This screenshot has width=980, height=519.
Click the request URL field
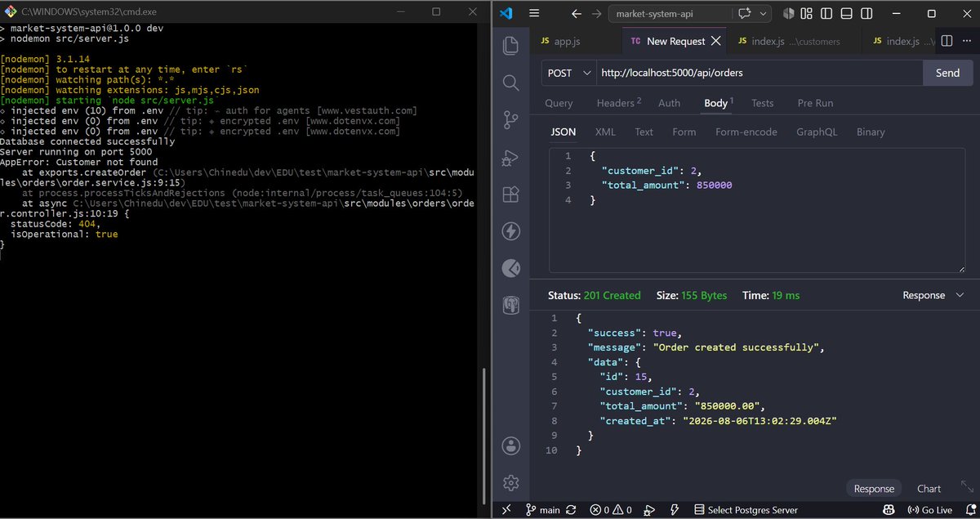point(759,73)
